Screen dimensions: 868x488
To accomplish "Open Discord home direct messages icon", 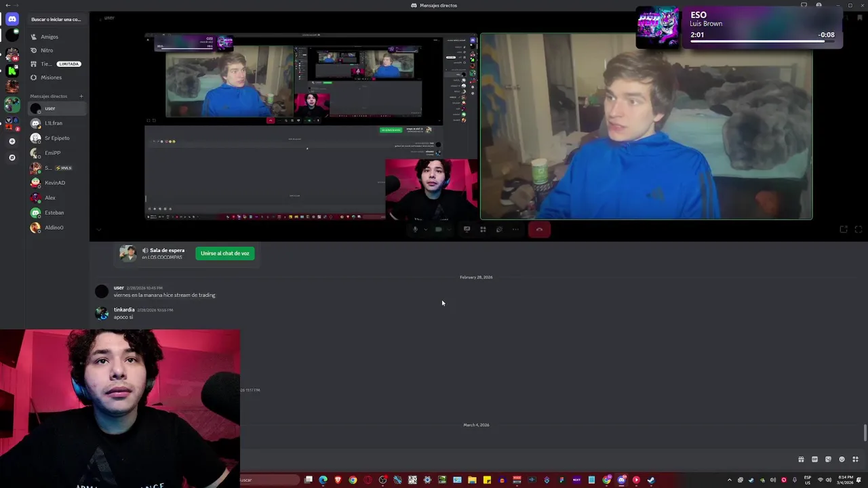I will pos(12,19).
